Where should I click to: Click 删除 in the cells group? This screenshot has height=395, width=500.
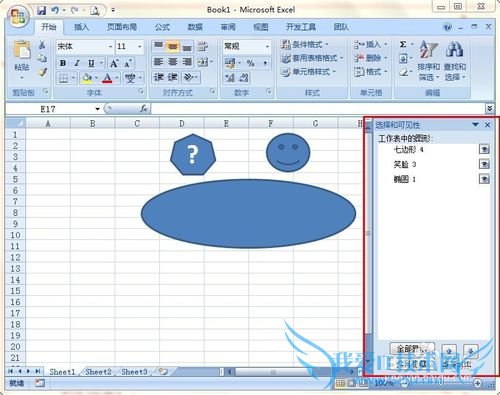[x=371, y=58]
